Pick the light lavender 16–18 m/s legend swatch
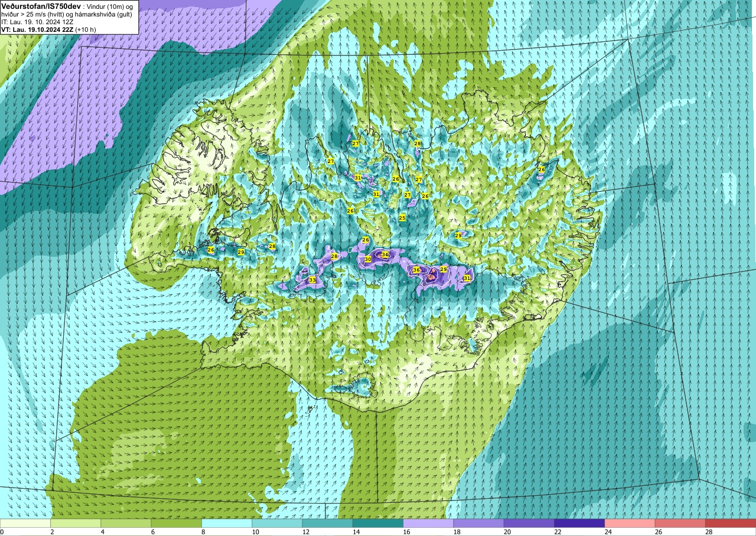This screenshot has height=536, width=756. (428, 523)
